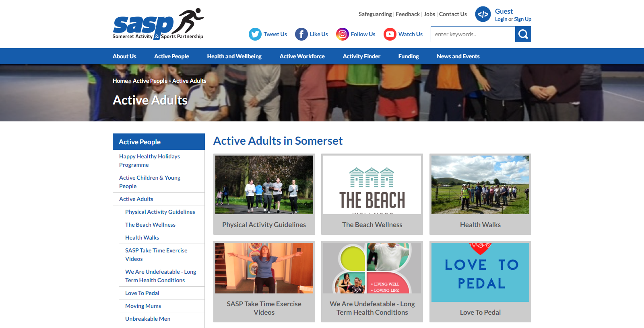Go to Safeguarding page

tap(375, 14)
